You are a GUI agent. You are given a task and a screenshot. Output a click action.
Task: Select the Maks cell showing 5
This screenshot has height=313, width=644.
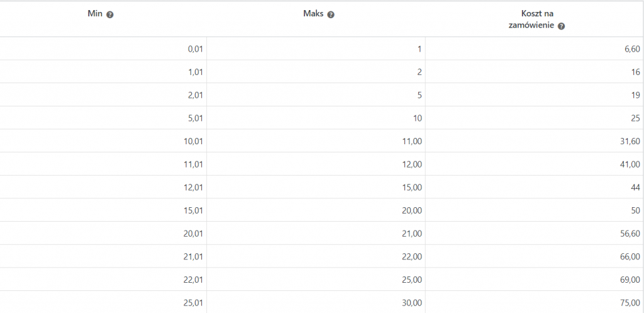[x=316, y=95]
